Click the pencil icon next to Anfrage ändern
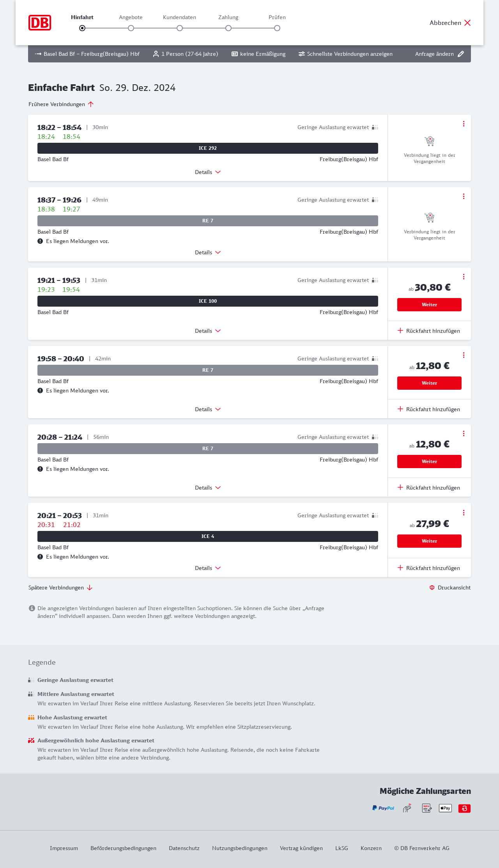 pos(461,54)
